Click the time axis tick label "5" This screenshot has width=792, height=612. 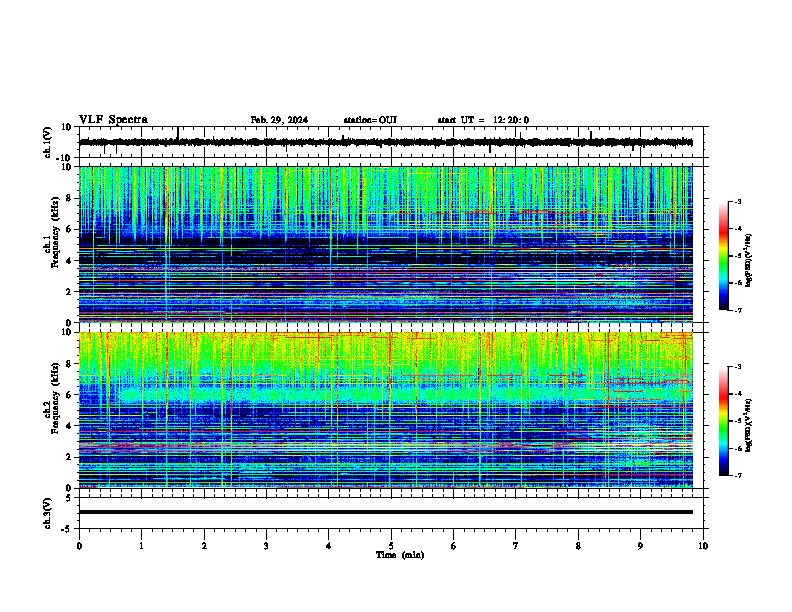click(391, 546)
